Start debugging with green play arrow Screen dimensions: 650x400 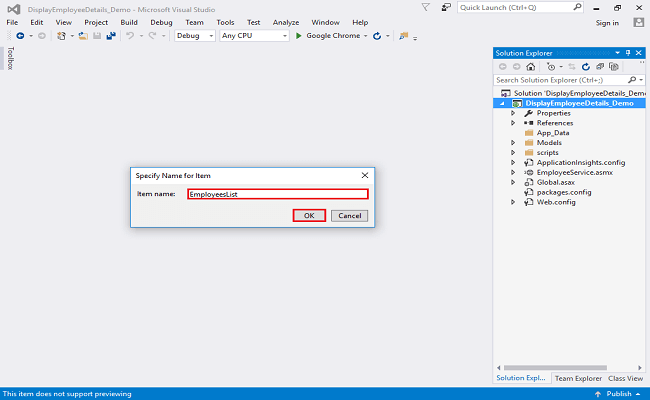tap(298, 36)
